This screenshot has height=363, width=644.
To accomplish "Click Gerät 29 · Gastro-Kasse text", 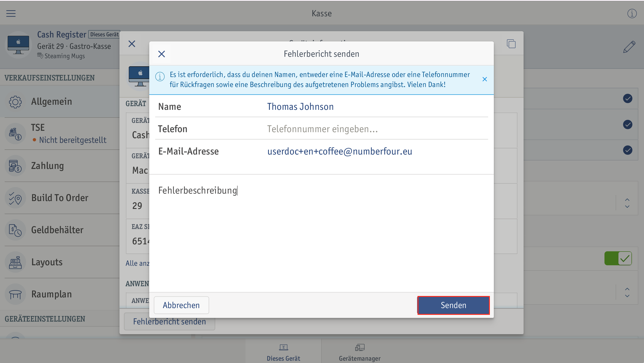I will (x=74, y=46).
